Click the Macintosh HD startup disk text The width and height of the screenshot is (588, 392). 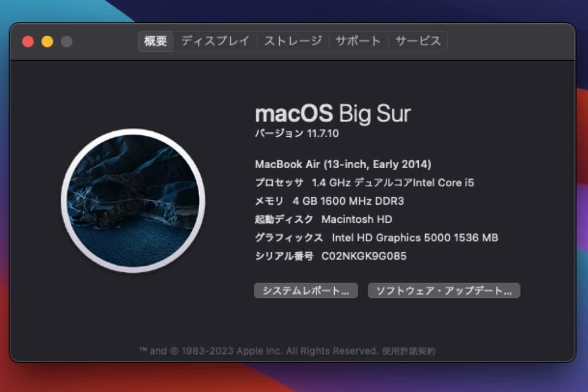coord(357,219)
